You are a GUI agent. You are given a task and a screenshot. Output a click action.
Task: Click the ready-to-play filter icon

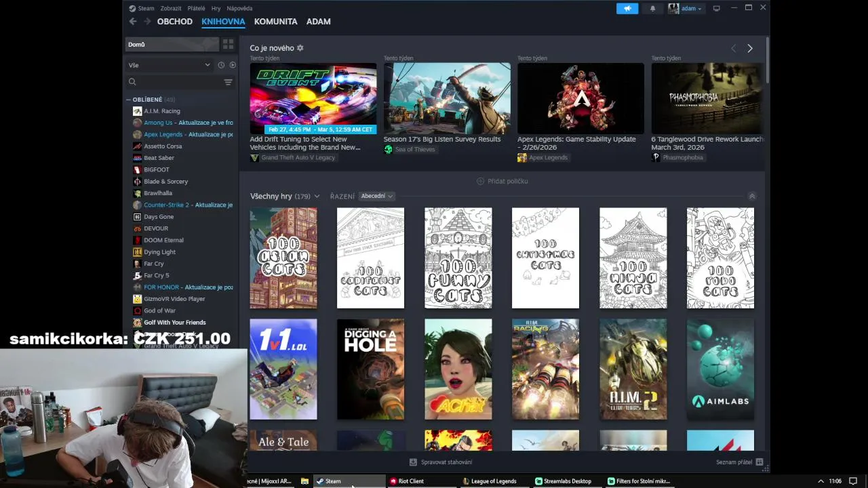pyautogui.click(x=233, y=65)
